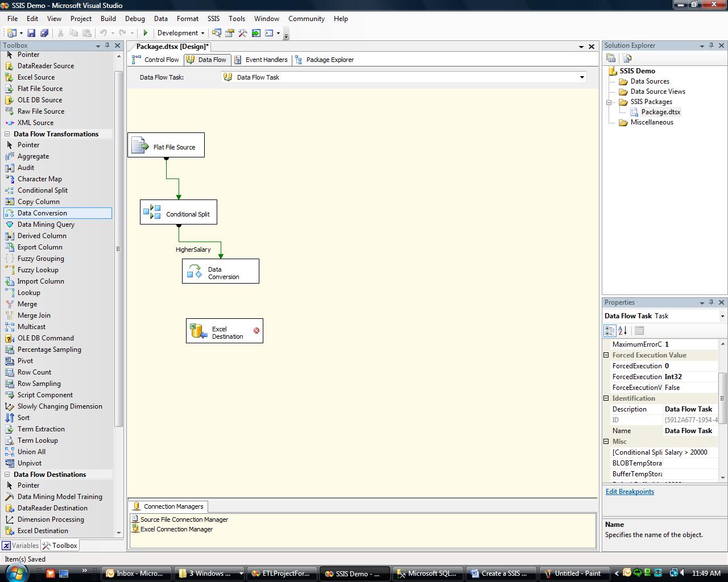Viewport: 728px width, 582px height.
Task: Open the SSIS menu
Action: pyautogui.click(x=213, y=19)
